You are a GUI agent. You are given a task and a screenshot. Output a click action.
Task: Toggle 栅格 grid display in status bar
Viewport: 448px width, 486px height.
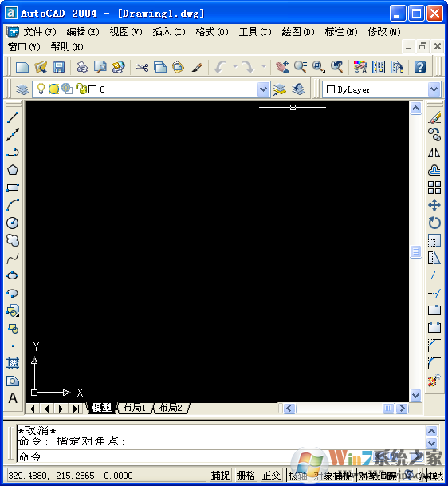click(246, 476)
